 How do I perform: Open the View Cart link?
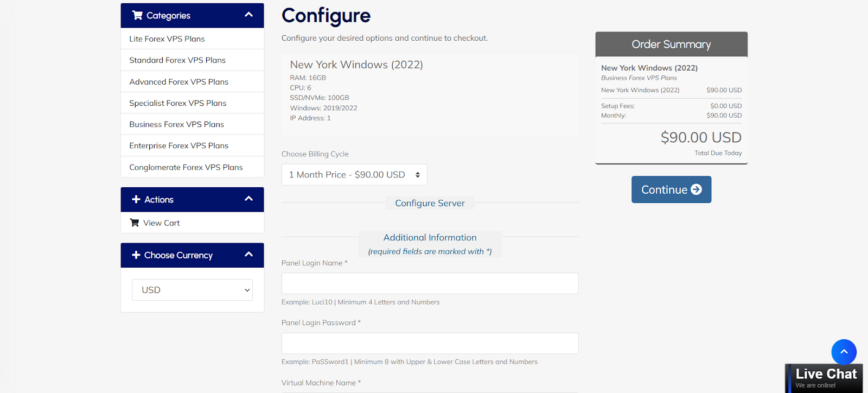[x=192, y=223]
